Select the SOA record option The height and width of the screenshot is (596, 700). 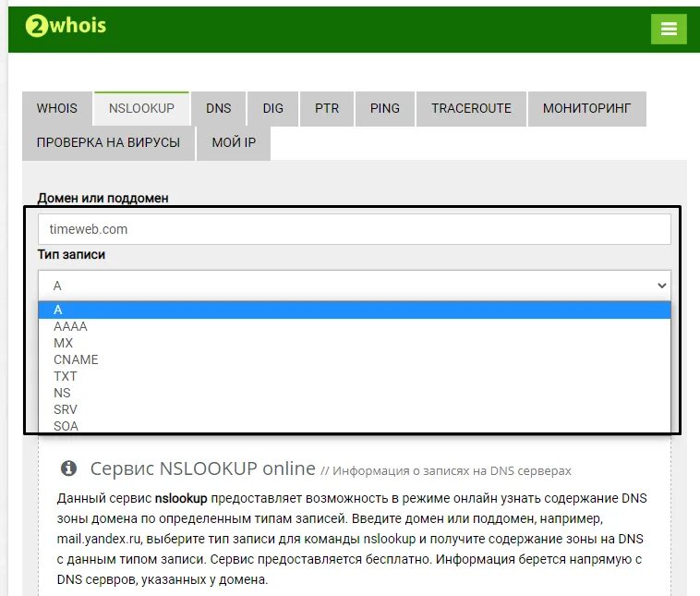(x=355, y=425)
